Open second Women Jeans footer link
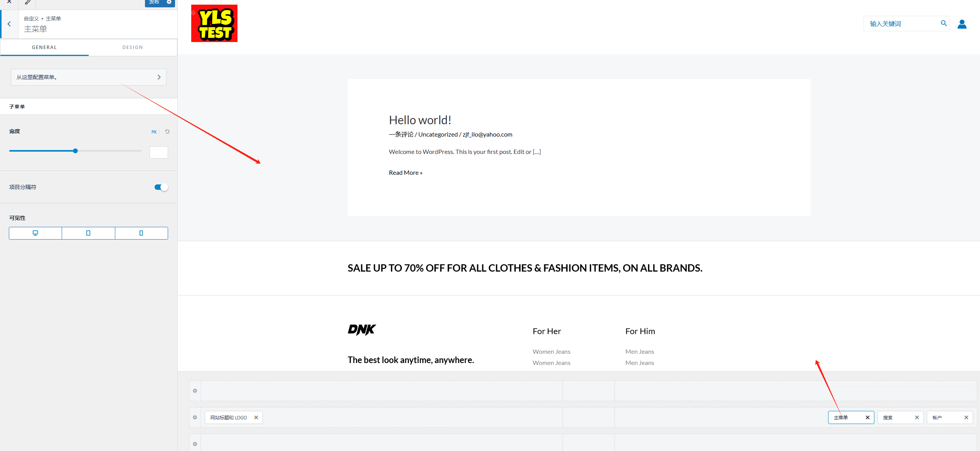 tap(551, 363)
